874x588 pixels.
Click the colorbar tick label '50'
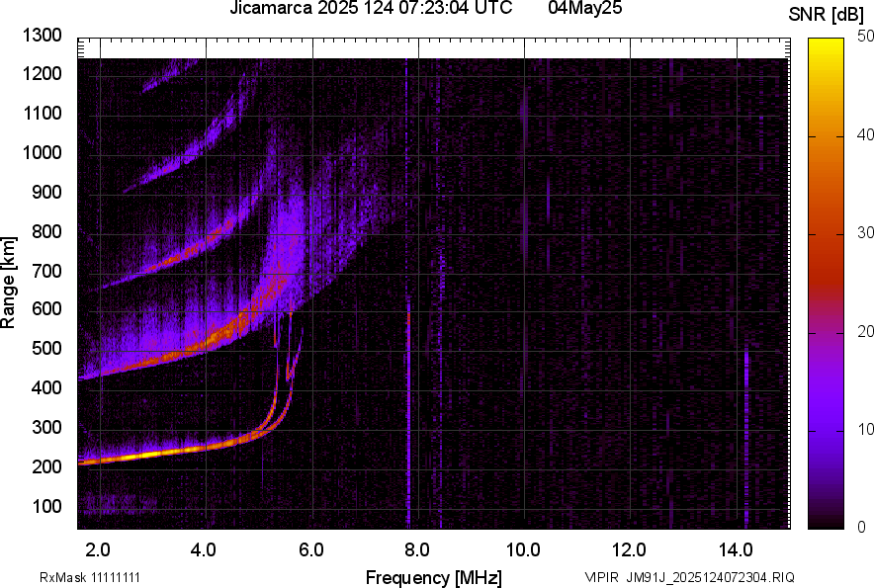click(x=865, y=37)
